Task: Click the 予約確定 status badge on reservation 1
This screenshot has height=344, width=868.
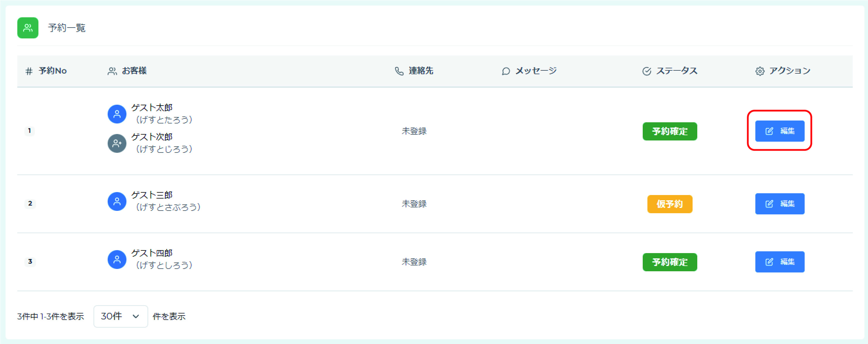Action: coord(669,131)
